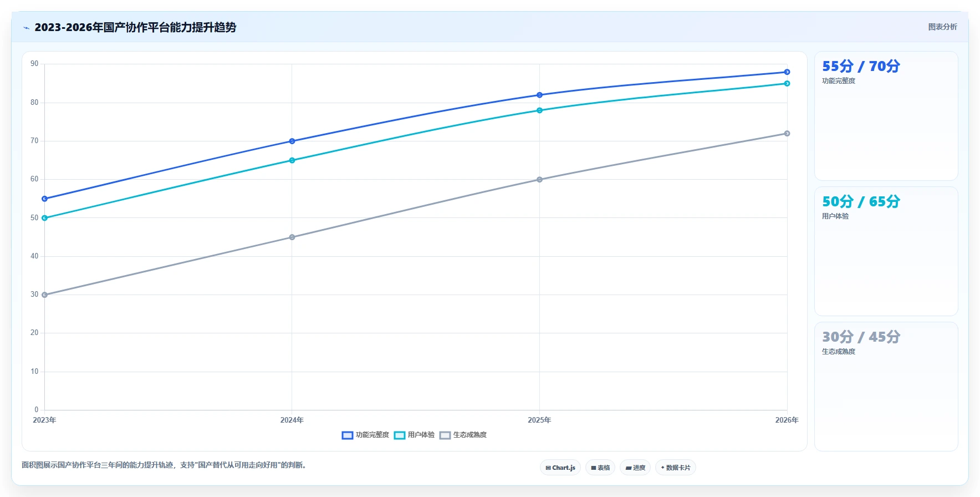Screen dimensions: 980x497
Task: Click the 生态成熟度 card caption
Action: (838, 352)
